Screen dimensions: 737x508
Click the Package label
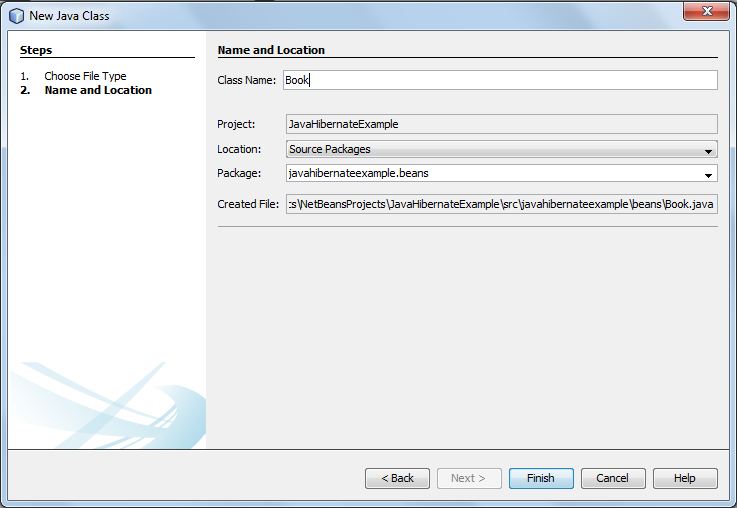239,173
